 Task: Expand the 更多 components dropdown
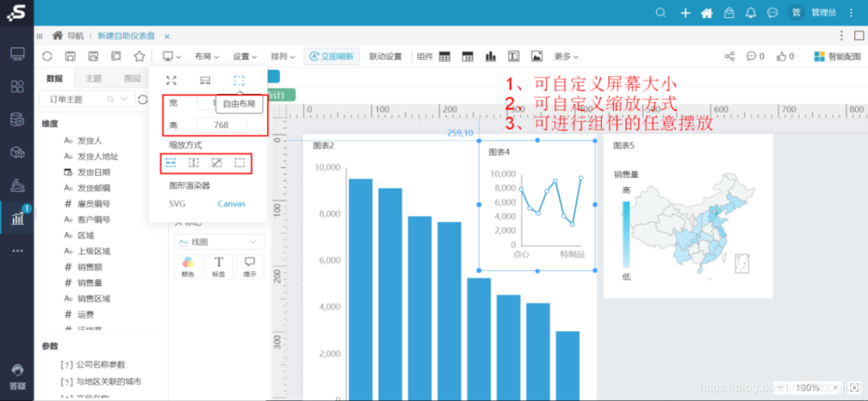[566, 56]
